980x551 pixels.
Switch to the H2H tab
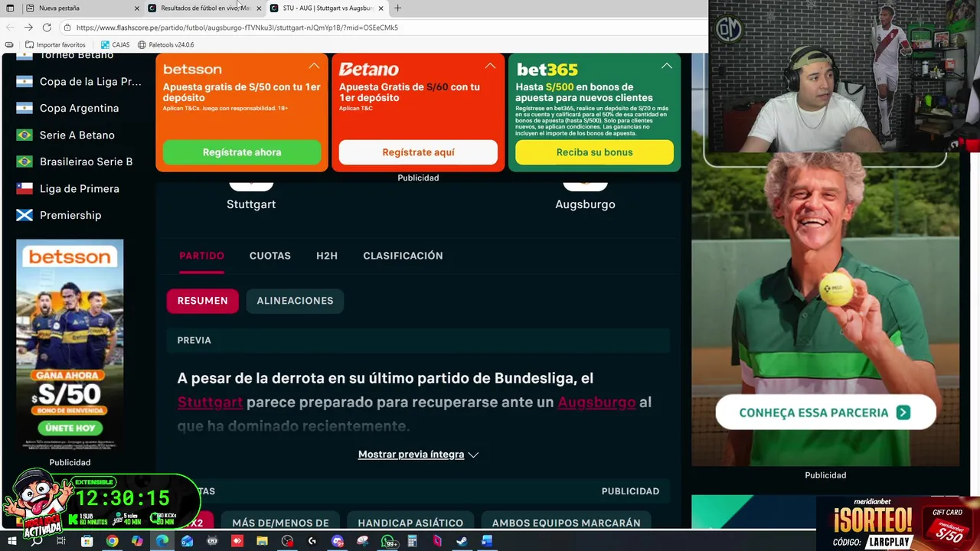327,256
